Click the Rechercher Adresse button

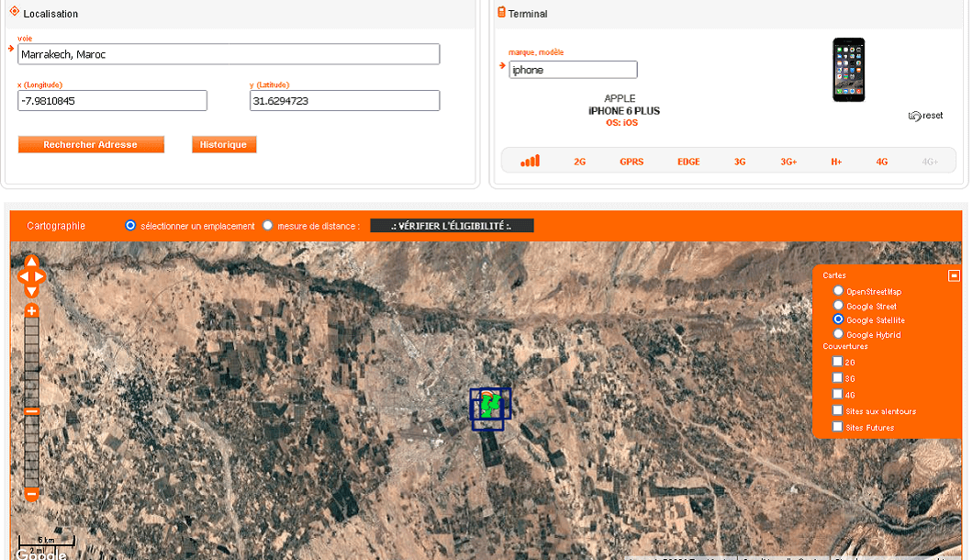pyautogui.click(x=91, y=145)
